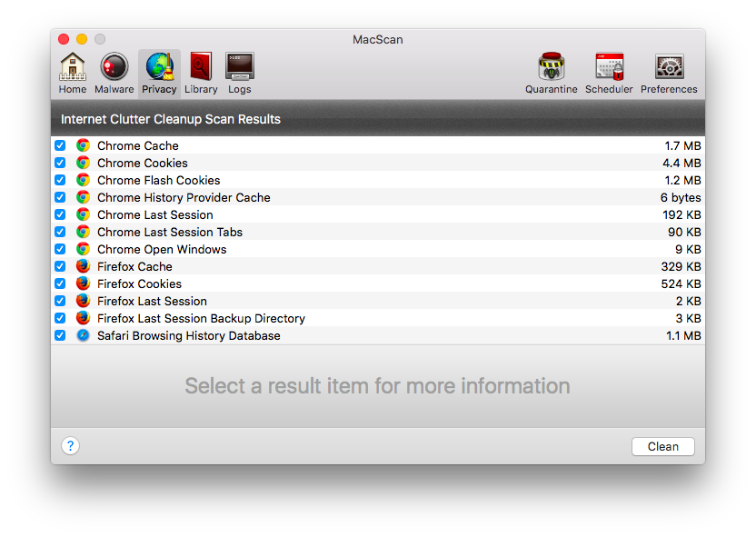
Task: Click the Chrome icon beside Chrome Last Session Tabs
Action: (83, 232)
